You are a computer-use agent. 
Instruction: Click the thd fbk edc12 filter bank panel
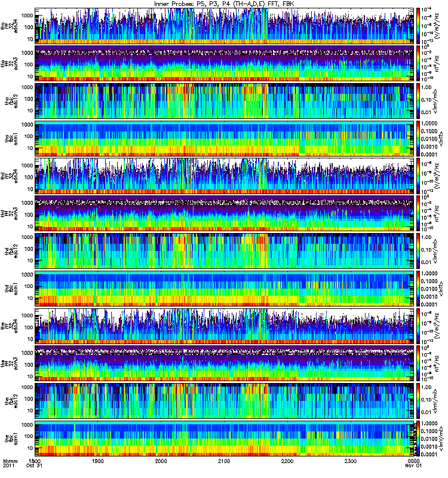click(x=225, y=251)
